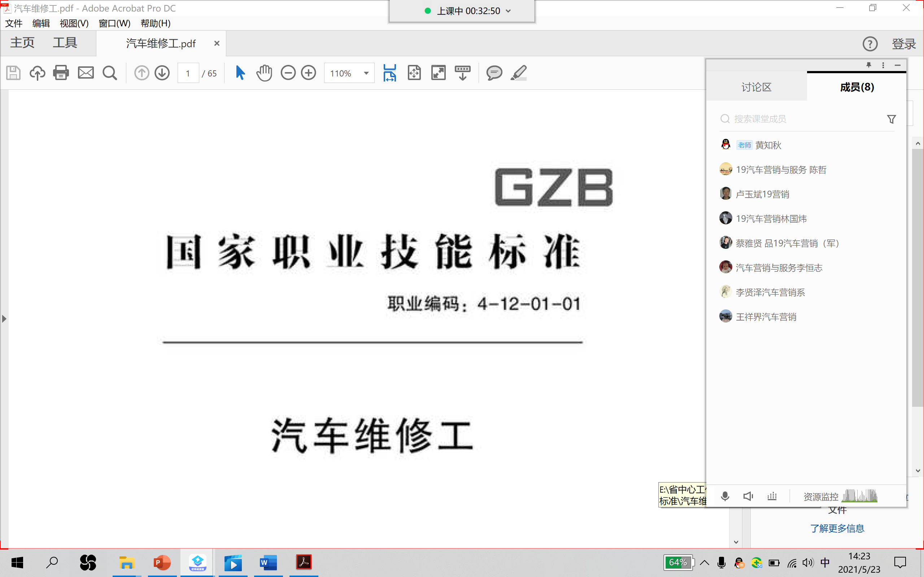This screenshot has width=924, height=577.
Task: Go to next page arrow
Action: tap(162, 72)
